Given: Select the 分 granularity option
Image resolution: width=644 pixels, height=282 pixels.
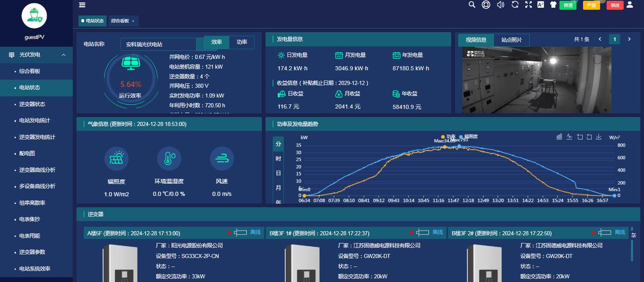Looking at the screenshot, I should [x=278, y=144].
